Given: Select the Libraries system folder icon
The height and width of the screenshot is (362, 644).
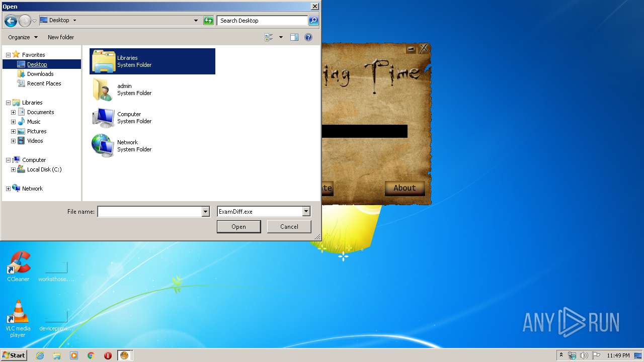Looking at the screenshot, I should (104, 61).
